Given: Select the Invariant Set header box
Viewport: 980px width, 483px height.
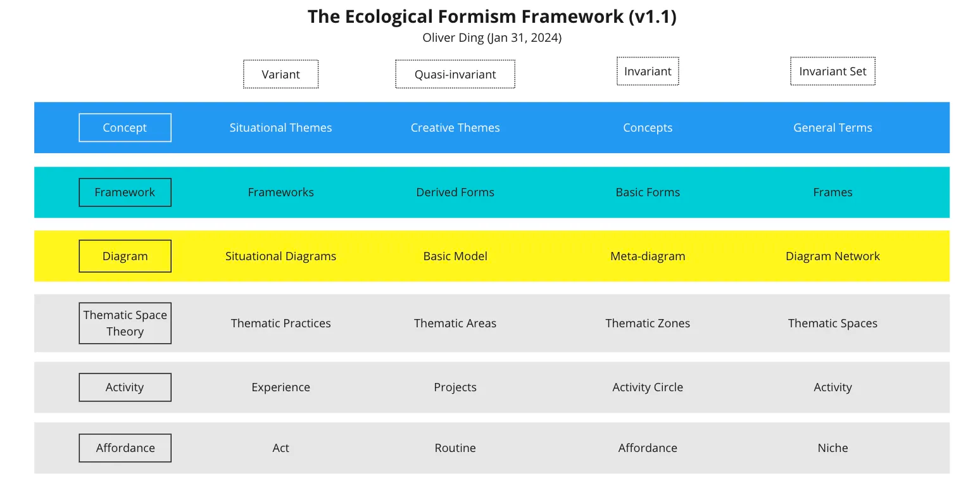Looking at the screenshot, I should 832,71.
